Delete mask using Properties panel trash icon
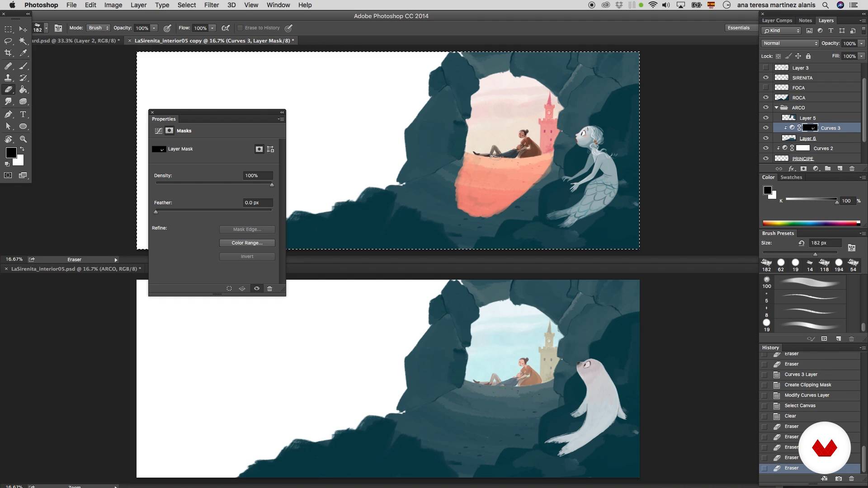 click(x=270, y=288)
